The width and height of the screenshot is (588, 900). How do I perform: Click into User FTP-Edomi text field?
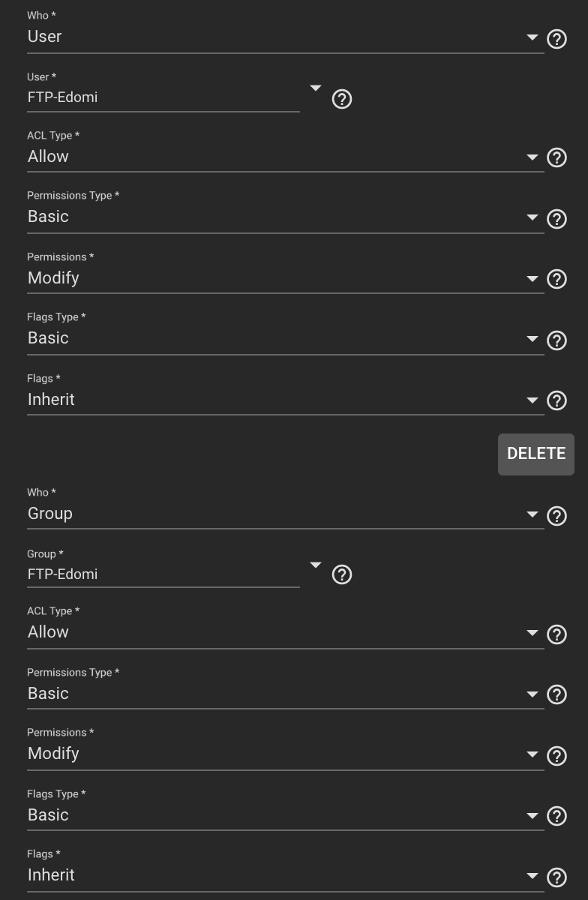coord(163,97)
